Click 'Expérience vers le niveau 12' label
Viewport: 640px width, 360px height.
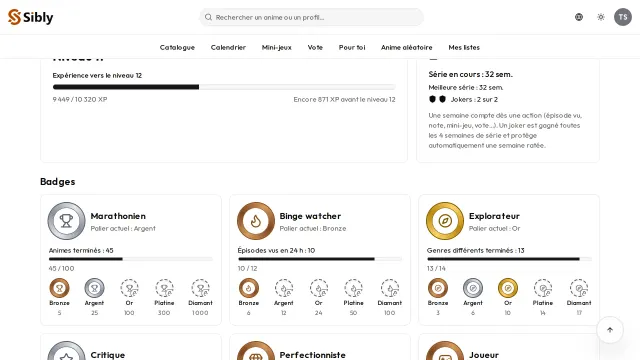pyautogui.click(x=97, y=76)
